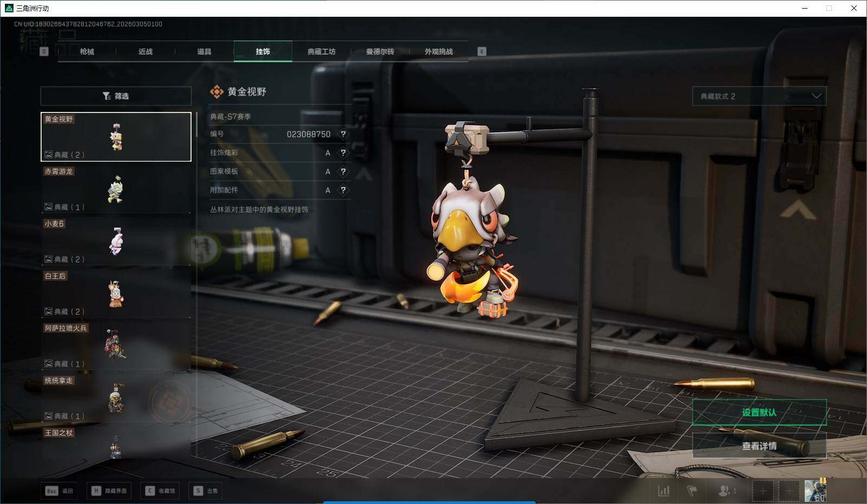Click the second empty squad slot plus
The height and width of the screenshot is (504, 867).
789,491
